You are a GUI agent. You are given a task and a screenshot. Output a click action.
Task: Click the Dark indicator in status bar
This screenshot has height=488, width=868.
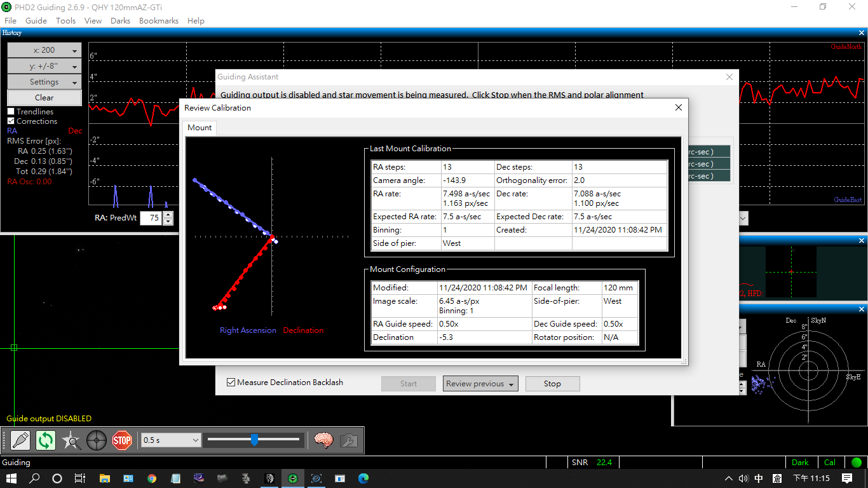pos(801,463)
